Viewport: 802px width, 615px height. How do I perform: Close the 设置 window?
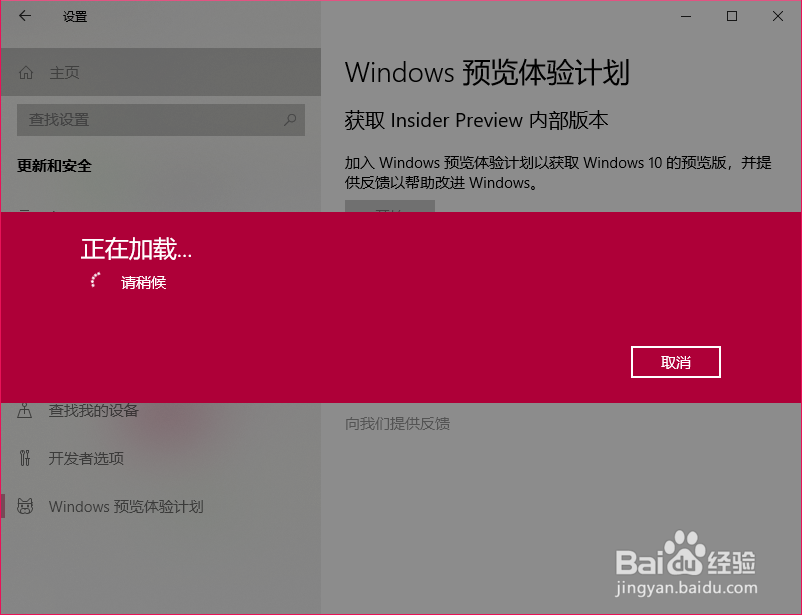pos(778,16)
